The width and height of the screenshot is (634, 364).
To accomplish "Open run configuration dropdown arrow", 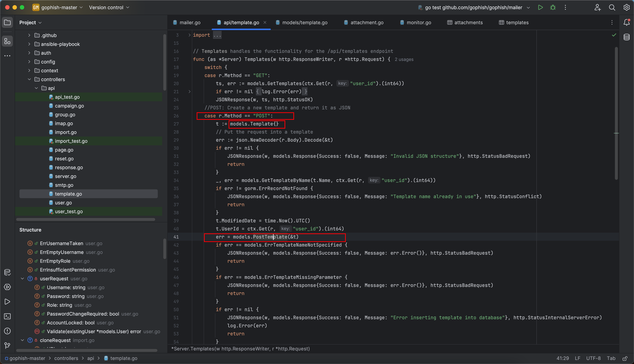I will (528, 8).
